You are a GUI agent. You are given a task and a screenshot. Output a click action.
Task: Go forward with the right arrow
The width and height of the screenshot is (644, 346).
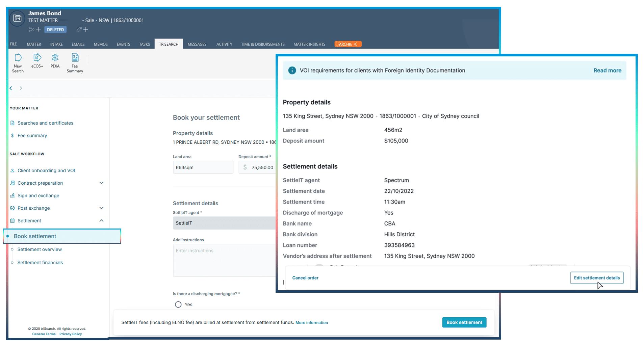click(x=21, y=88)
